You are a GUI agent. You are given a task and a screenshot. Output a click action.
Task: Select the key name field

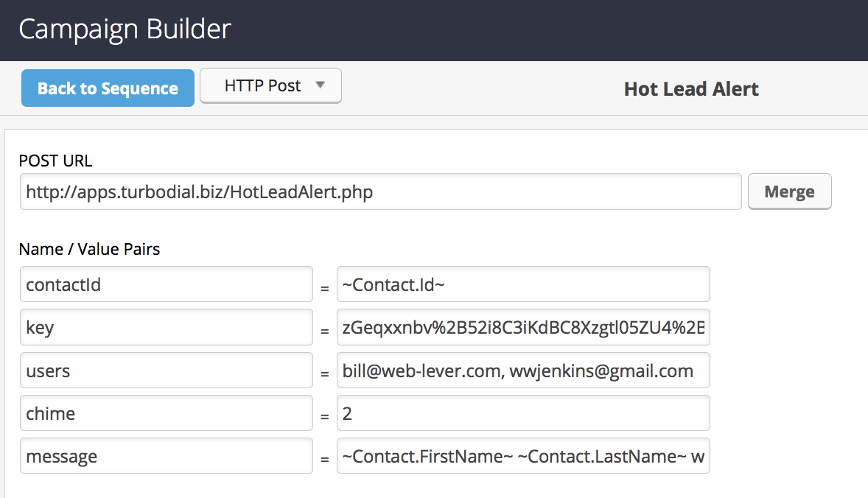166,327
